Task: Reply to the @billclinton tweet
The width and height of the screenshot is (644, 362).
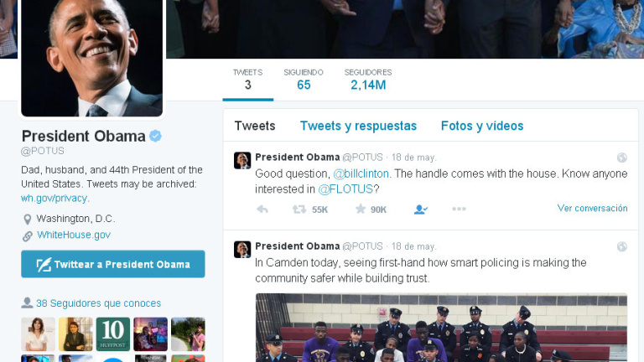Action: pos(262,209)
